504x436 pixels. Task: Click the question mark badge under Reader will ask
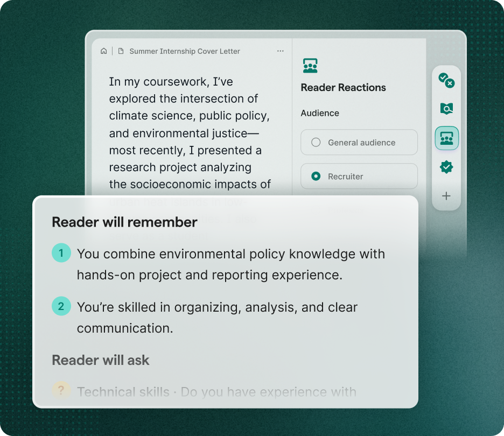[x=61, y=391]
